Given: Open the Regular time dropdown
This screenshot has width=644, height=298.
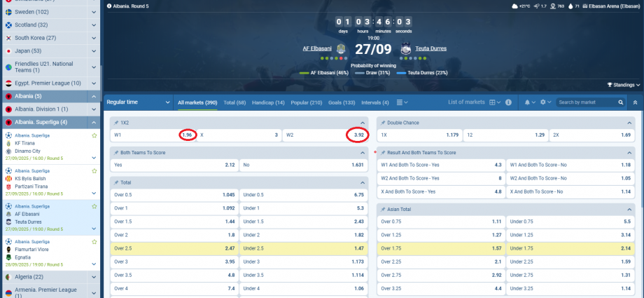Looking at the screenshot, I should click(139, 102).
